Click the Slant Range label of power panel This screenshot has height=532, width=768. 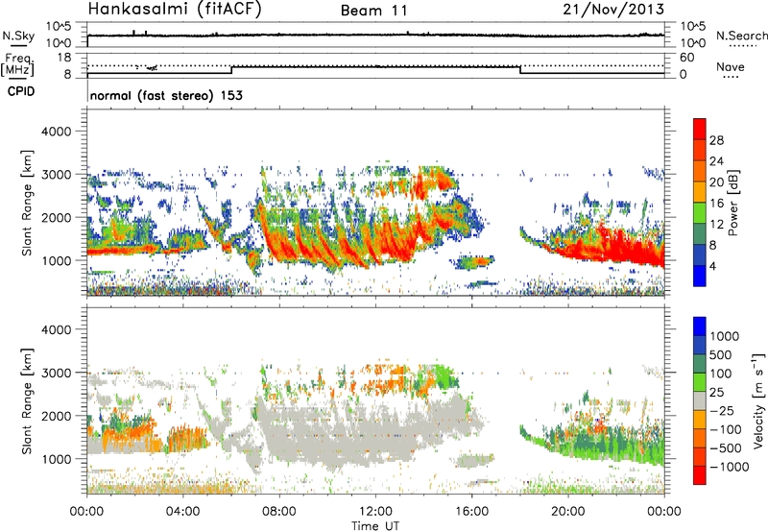tap(28, 203)
